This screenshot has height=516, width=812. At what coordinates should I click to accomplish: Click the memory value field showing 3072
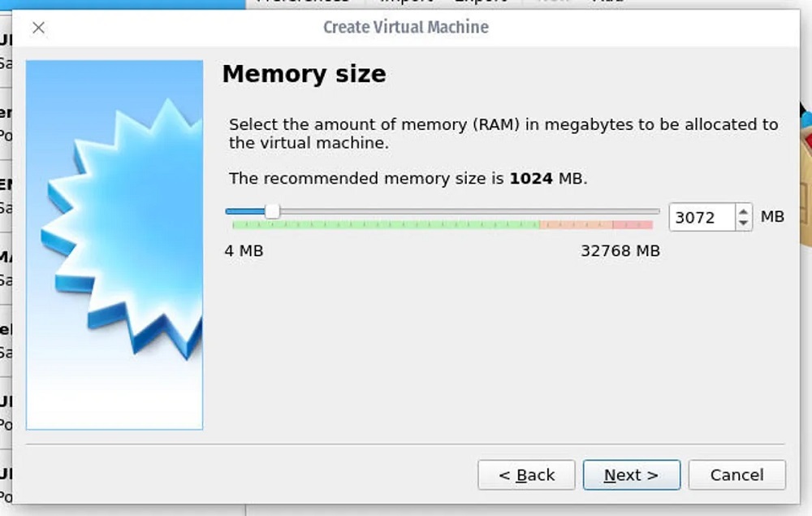700,218
